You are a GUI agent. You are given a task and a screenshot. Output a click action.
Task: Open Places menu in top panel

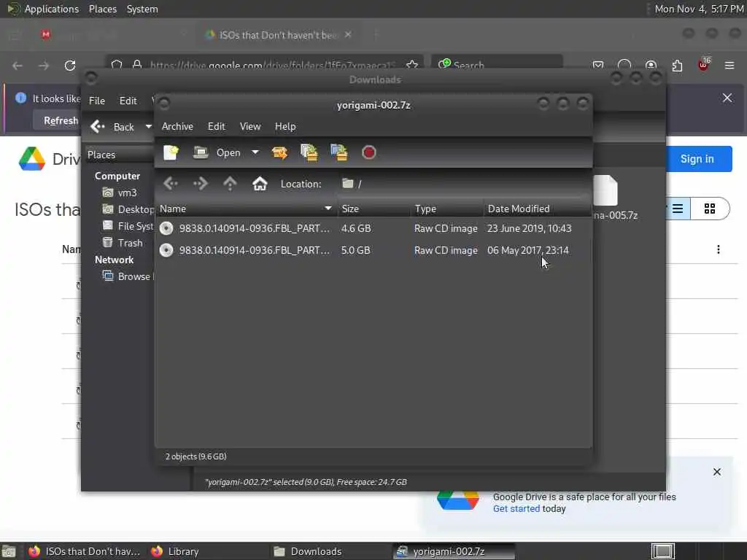(x=102, y=9)
